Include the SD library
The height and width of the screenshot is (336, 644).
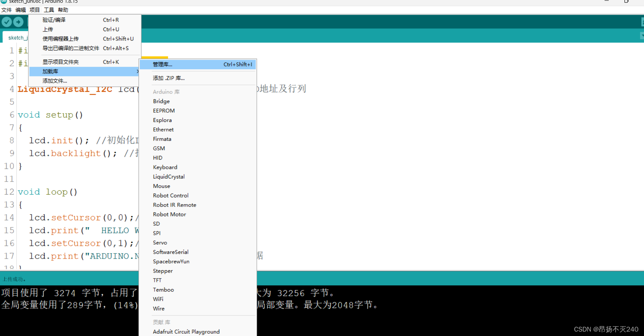tap(198, 224)
